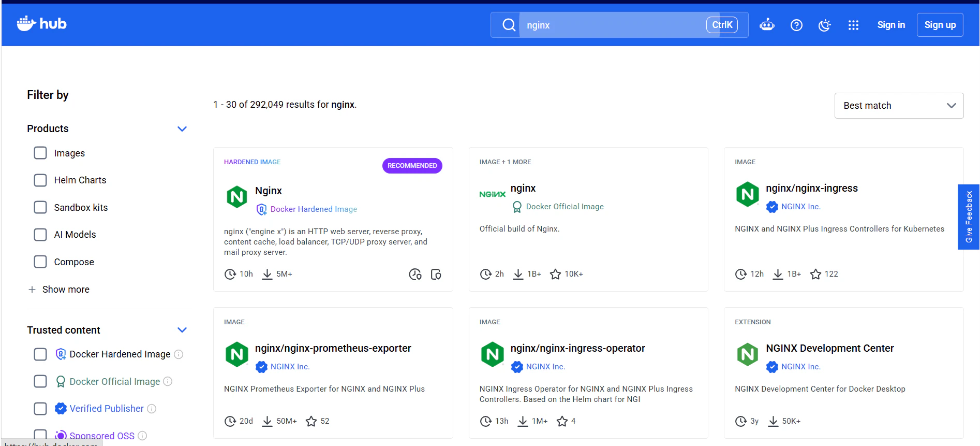
Task: Tick the AI Models filter checkbox
Action: pos(40,235)
